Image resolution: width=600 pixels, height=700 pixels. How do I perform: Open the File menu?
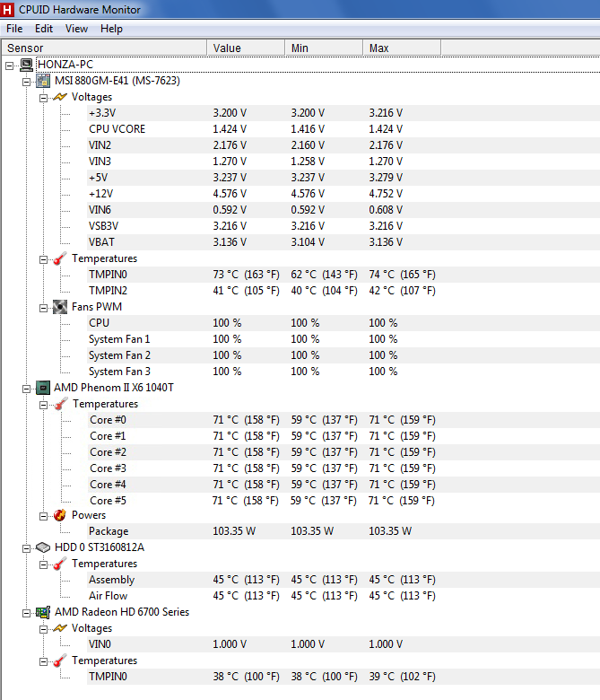[14, 29]
